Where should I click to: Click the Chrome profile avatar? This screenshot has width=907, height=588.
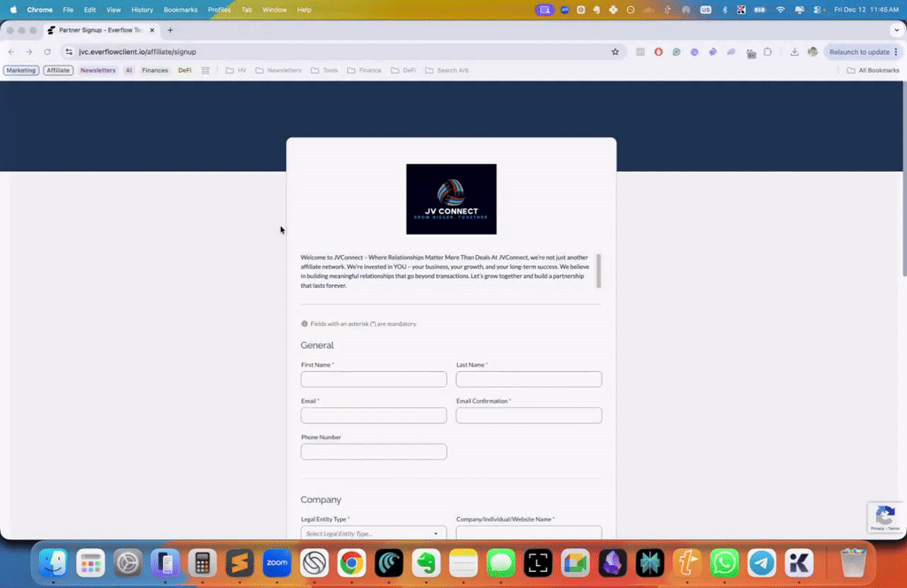(x=812, y=52)
